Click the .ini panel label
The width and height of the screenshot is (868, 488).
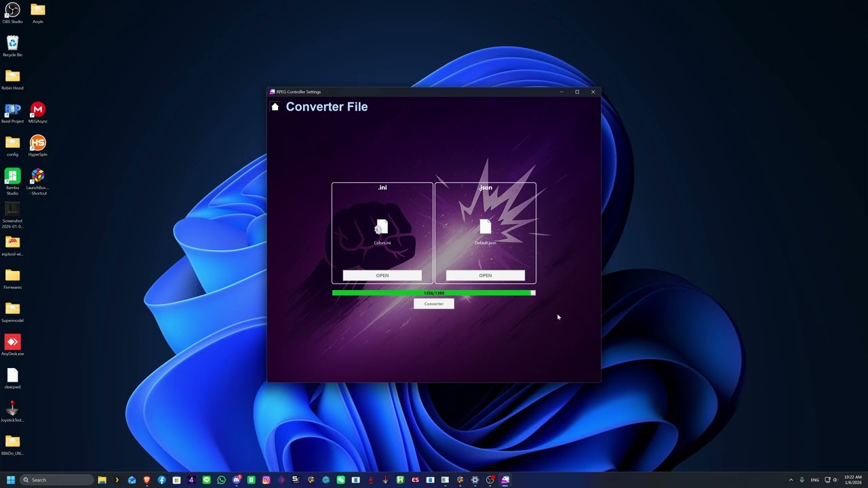(382, 188)
